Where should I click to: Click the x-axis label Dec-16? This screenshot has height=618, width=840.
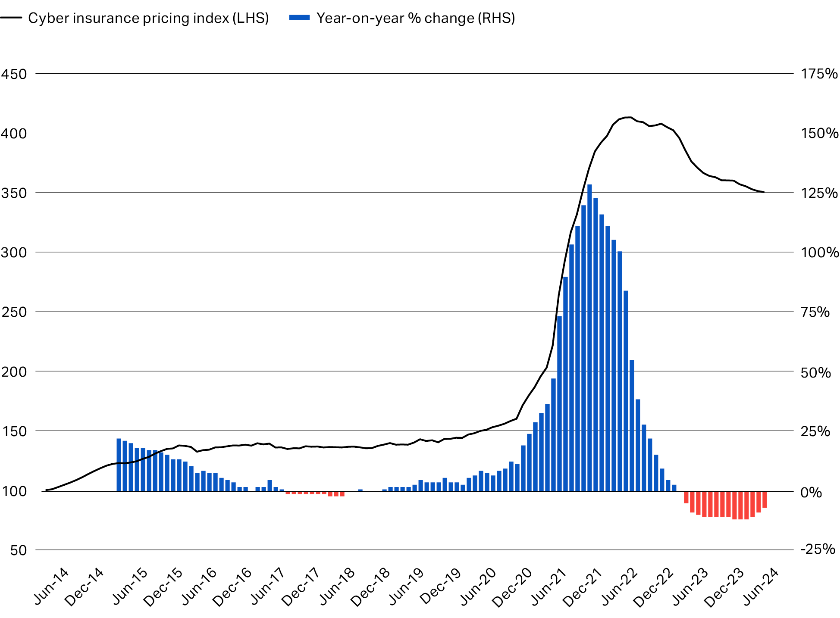tap(232, 587)
